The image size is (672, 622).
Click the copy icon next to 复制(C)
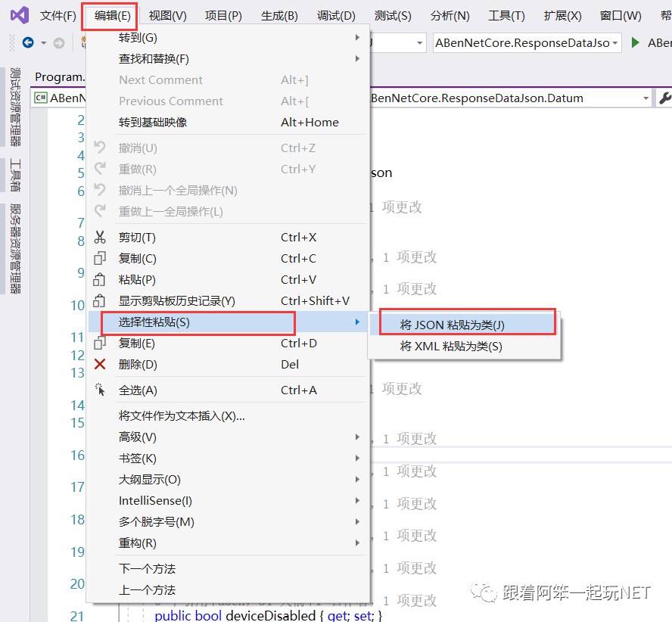[x=99, y=258]
